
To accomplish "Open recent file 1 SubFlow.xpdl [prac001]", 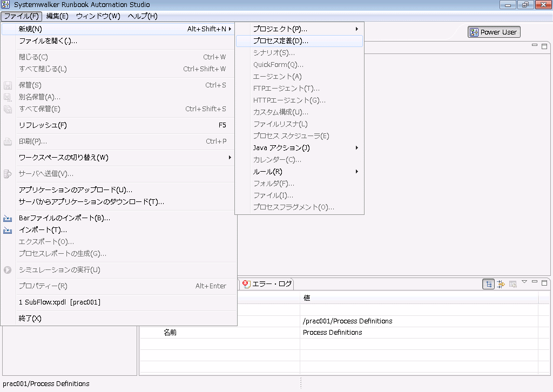I will point(118,302).
